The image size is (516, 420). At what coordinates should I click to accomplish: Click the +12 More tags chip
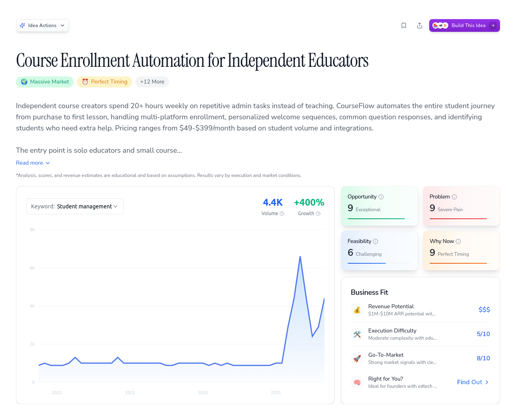tap(152, 82)
